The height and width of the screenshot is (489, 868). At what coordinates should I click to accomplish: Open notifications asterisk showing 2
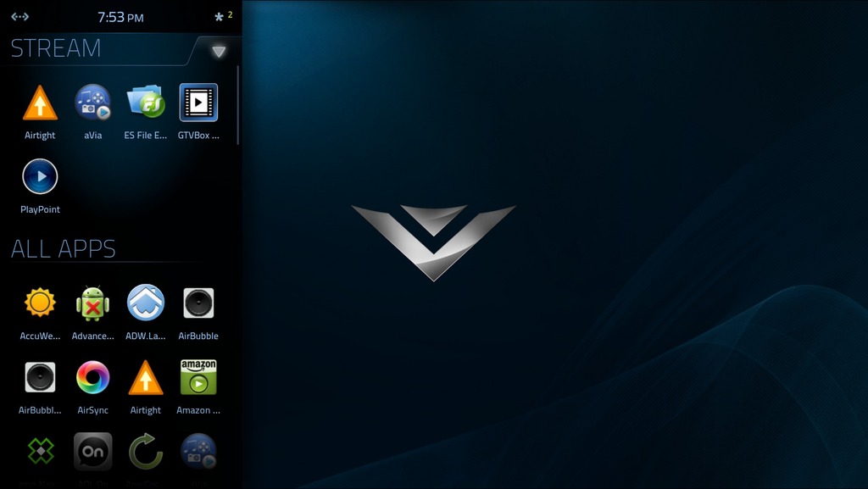click(223, 17)
